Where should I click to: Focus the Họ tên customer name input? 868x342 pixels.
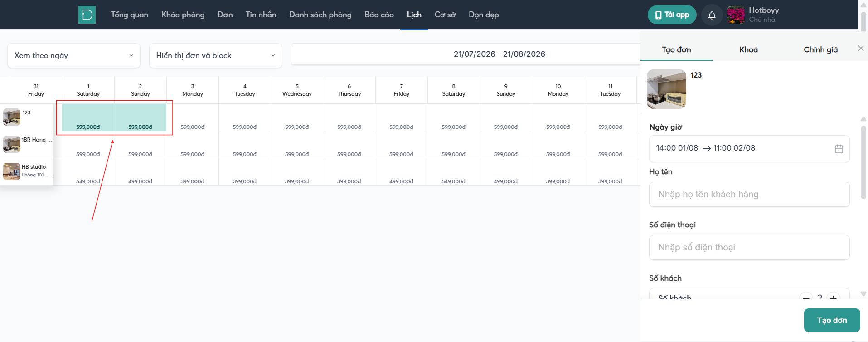(x=749, y=194)
